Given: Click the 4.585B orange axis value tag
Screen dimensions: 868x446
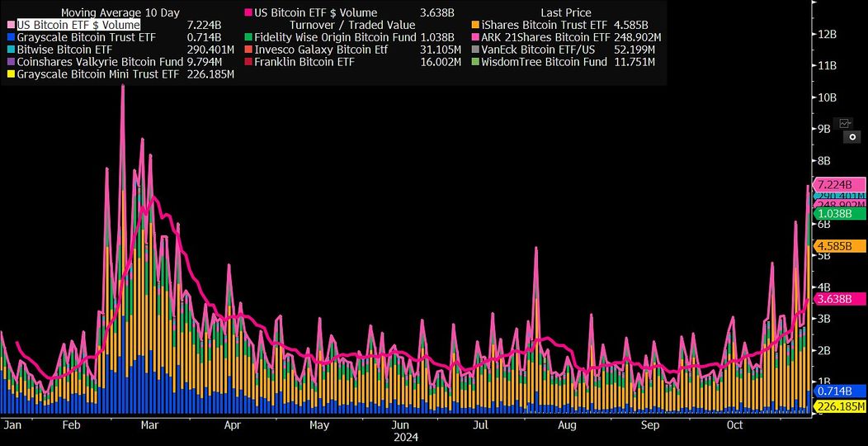Looking at the screenshot, I should (838, 245).
